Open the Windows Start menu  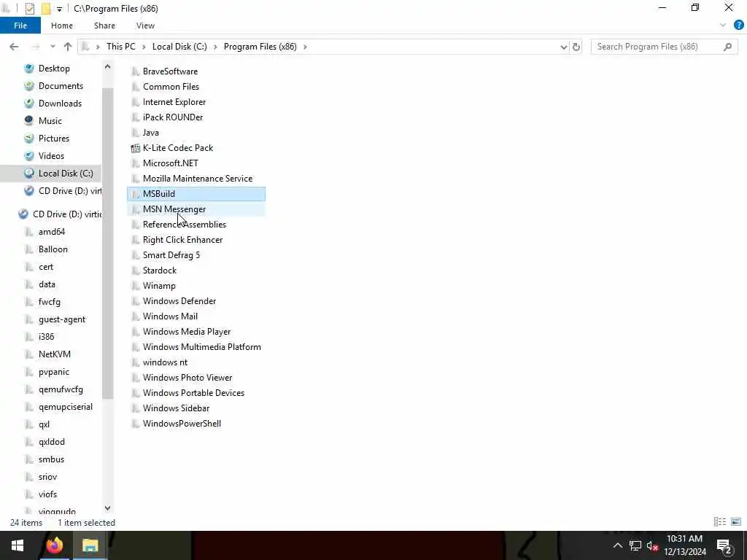18,545
